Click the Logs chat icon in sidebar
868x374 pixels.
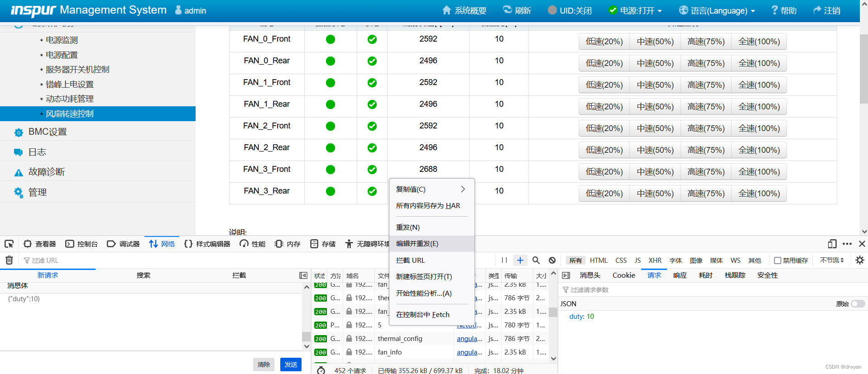(x=19, y=152)
